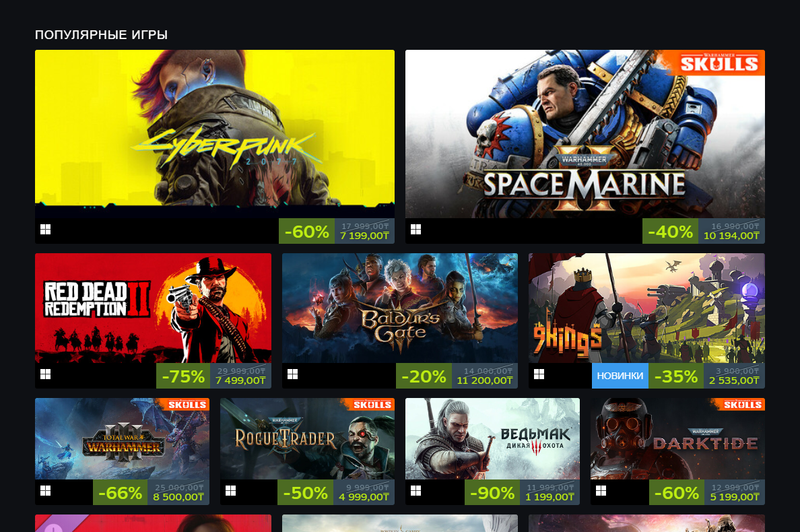Viewport: 800px width, 532px height.
Task: Click the -60% discount on Cyberpunk 2077
Action: (306, 231)
